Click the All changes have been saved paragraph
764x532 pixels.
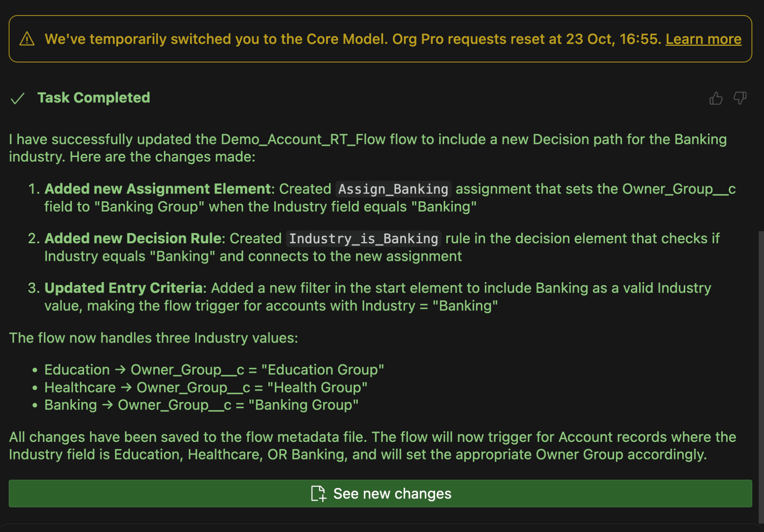[372, 446]
